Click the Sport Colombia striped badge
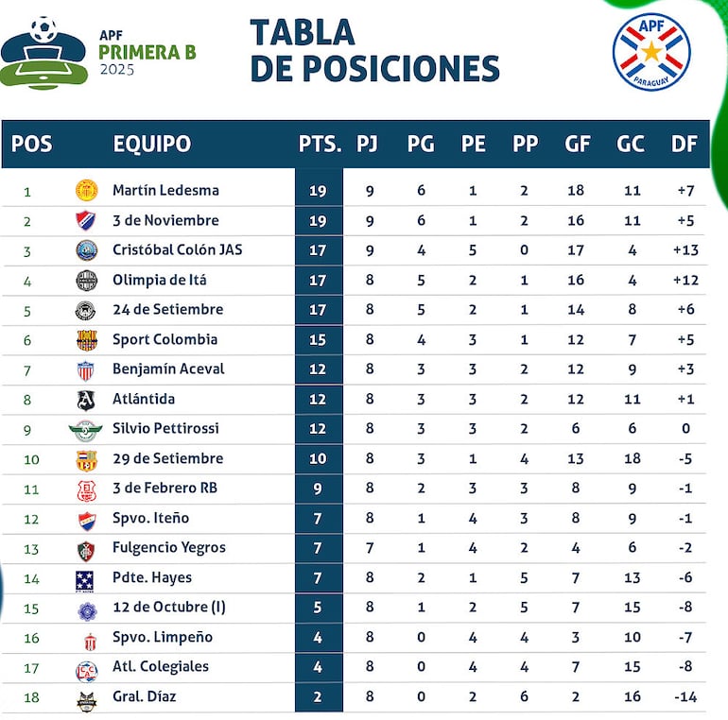 coord(86,339)
